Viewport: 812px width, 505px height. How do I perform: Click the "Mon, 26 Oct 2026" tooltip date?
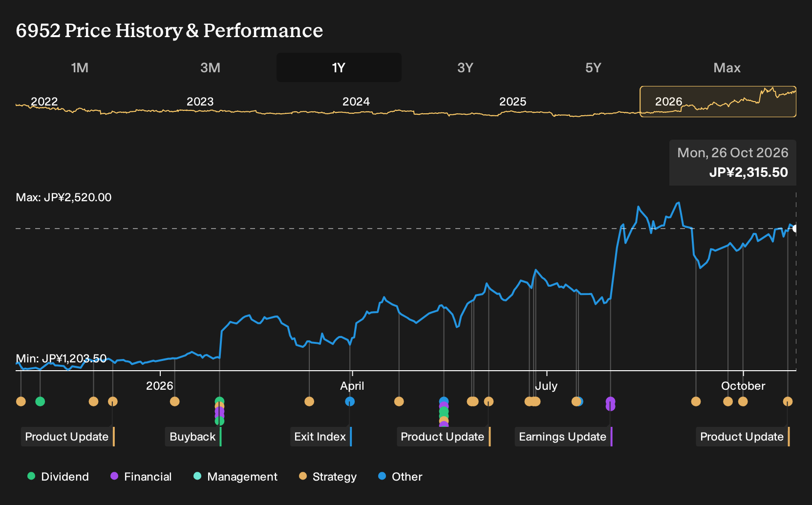point(732,153)
